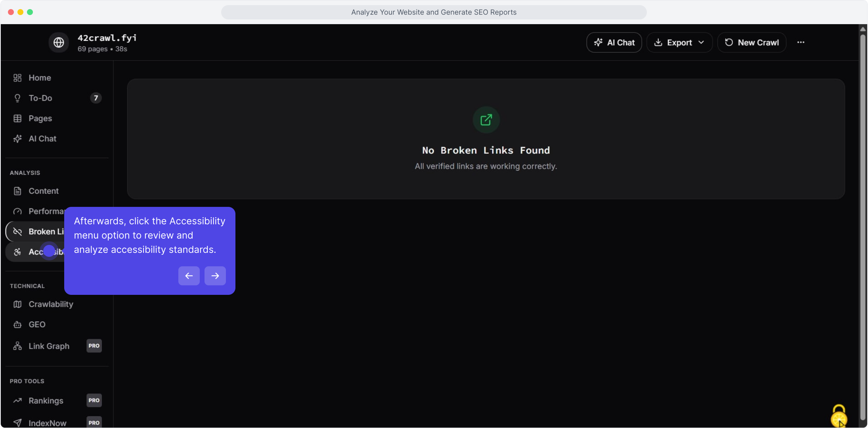Viewport: 868px width, 428px height.
Task: Open the Performance gauge icon
Action: point(17,211)
